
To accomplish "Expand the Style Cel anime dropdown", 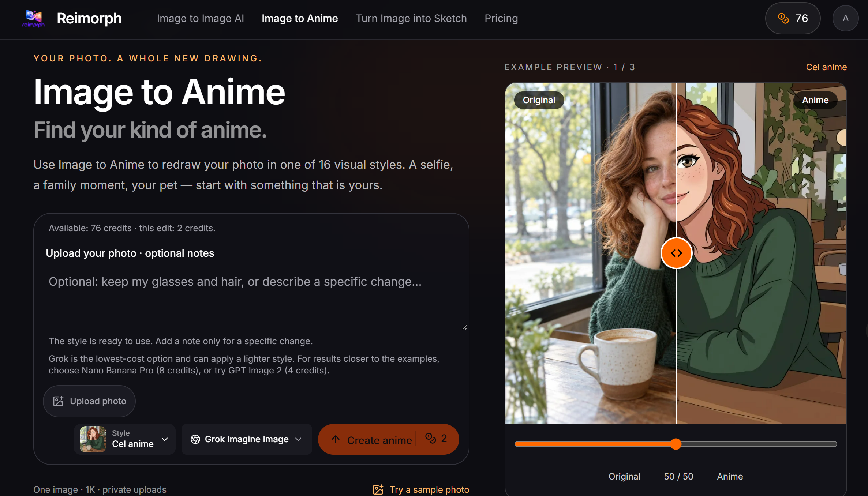I will click(x=125, y=439).
